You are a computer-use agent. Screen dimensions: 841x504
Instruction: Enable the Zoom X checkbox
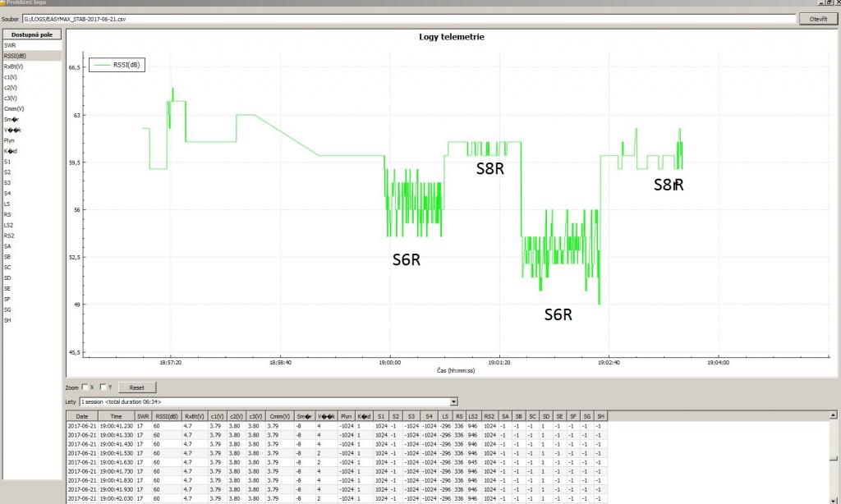pyautogui.click(x=85, y=387)
